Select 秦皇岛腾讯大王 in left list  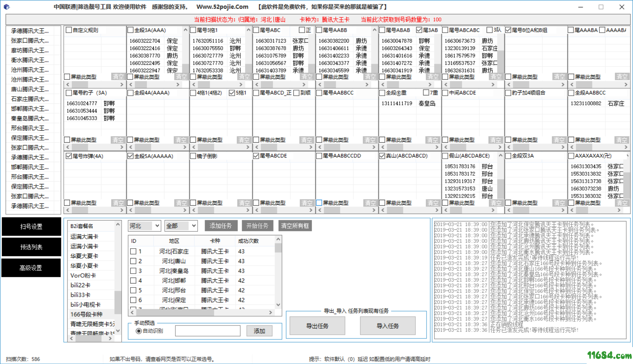point(30,118)
